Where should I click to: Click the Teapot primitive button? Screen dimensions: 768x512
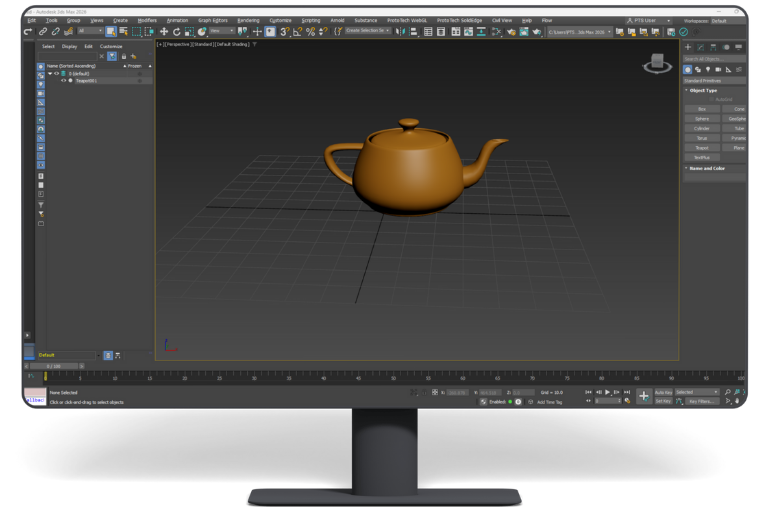pos(702,148)
